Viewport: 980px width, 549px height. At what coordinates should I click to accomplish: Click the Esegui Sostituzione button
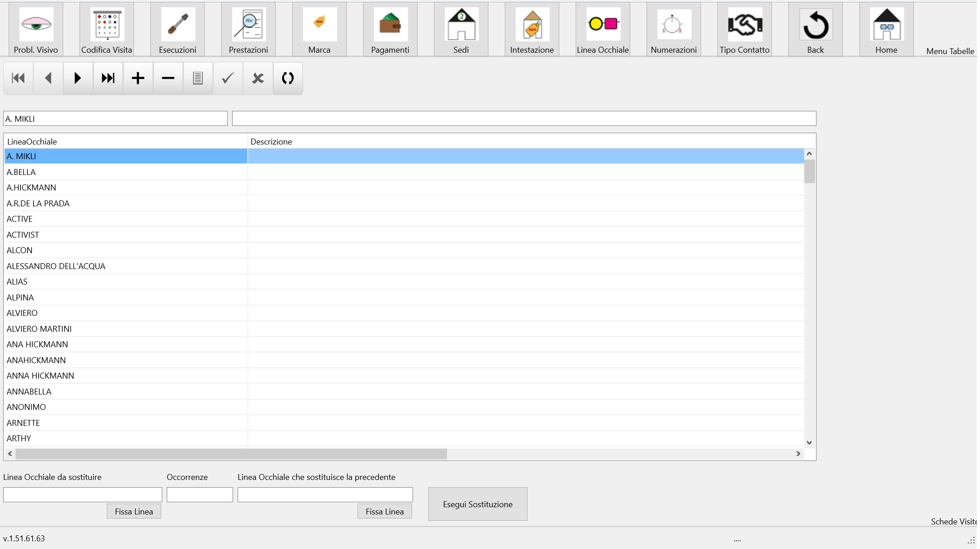(478, 504)
